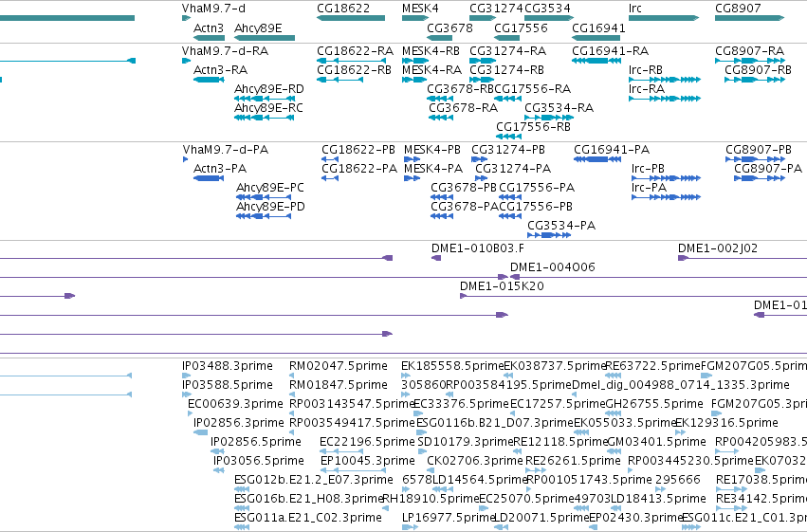Select protein label CG18622-PB
Image resolution: width=807 pixels, height=532 pixels.
coord(358,150)
